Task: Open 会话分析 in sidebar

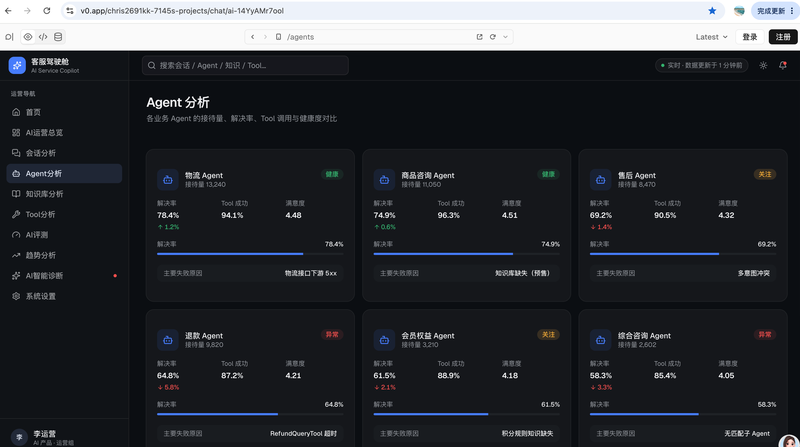Action: 64,153
